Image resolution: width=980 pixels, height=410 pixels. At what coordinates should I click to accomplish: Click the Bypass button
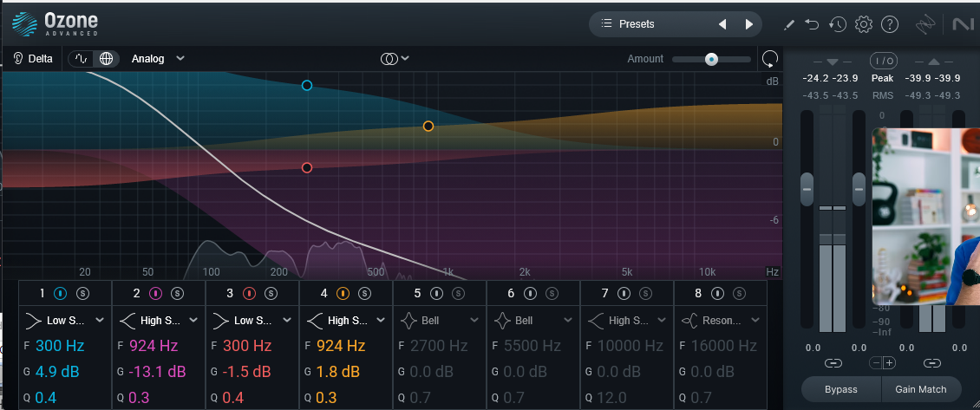tap(841, 389)
